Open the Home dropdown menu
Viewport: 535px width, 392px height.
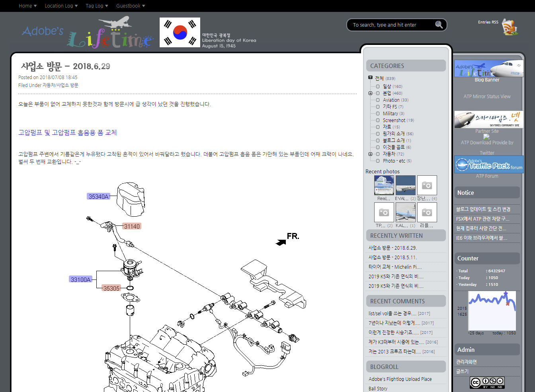(27, 6)
